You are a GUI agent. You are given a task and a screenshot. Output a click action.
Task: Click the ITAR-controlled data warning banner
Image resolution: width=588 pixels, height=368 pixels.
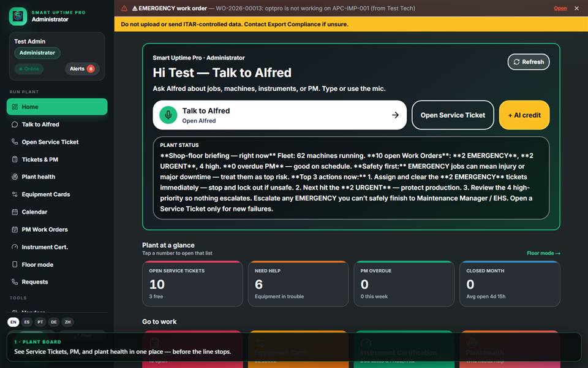coord(351,24)
